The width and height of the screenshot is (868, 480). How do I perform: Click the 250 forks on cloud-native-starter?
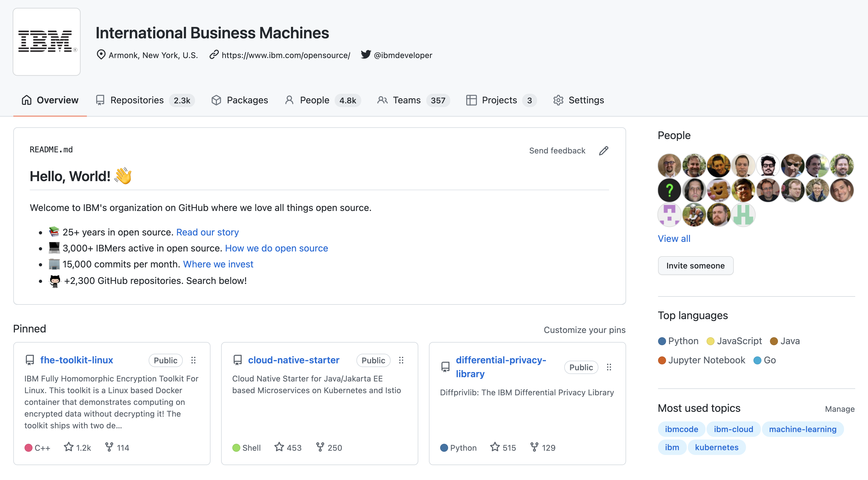tap(329, 447)
